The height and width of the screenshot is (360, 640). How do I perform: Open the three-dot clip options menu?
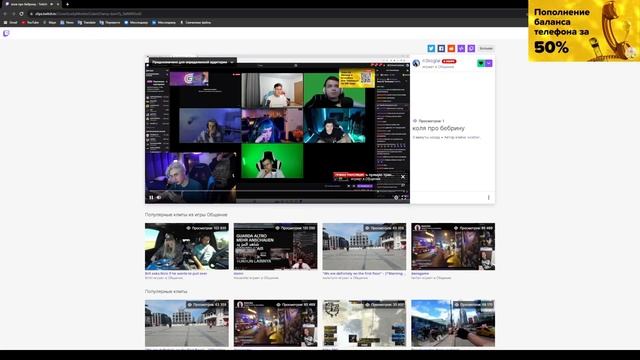point(489,198)
